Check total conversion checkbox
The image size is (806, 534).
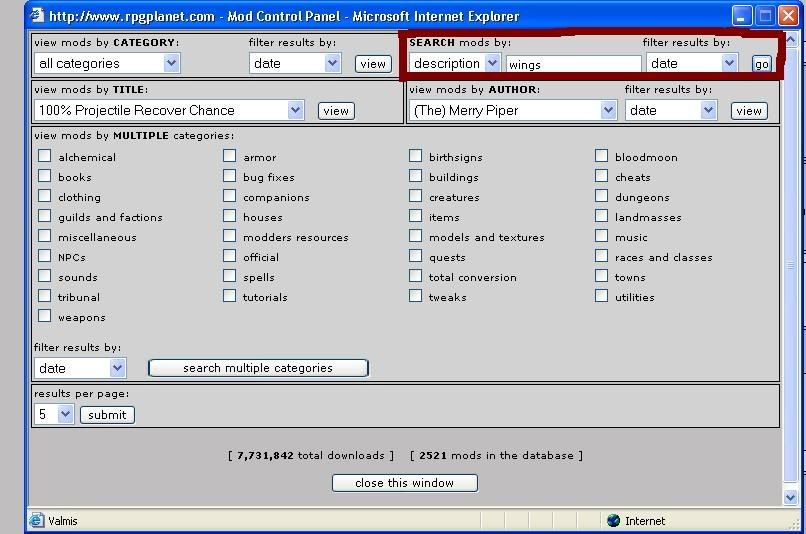click(x=415, y=276)
